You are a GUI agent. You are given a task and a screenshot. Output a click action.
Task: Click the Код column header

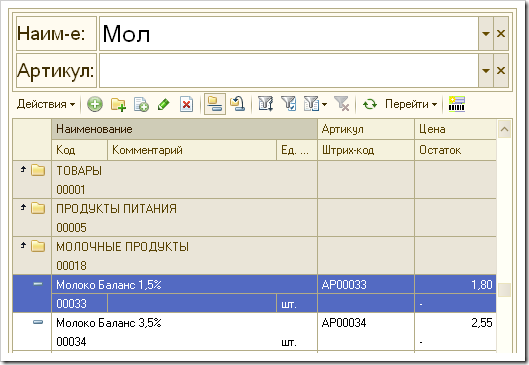80,150
